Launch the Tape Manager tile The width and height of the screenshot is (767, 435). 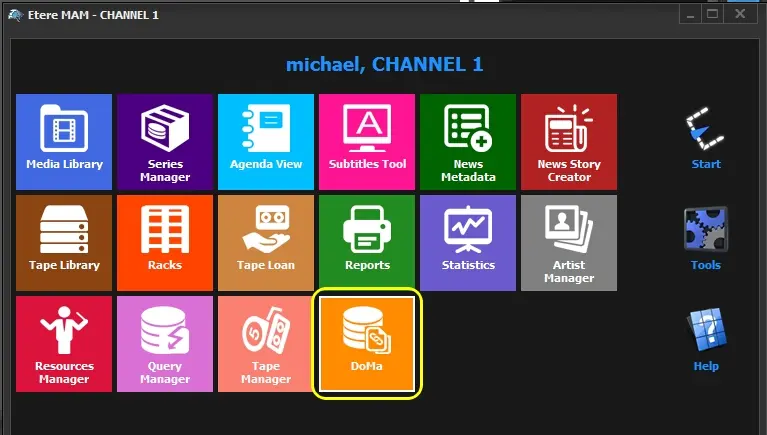tap(266, 343)
